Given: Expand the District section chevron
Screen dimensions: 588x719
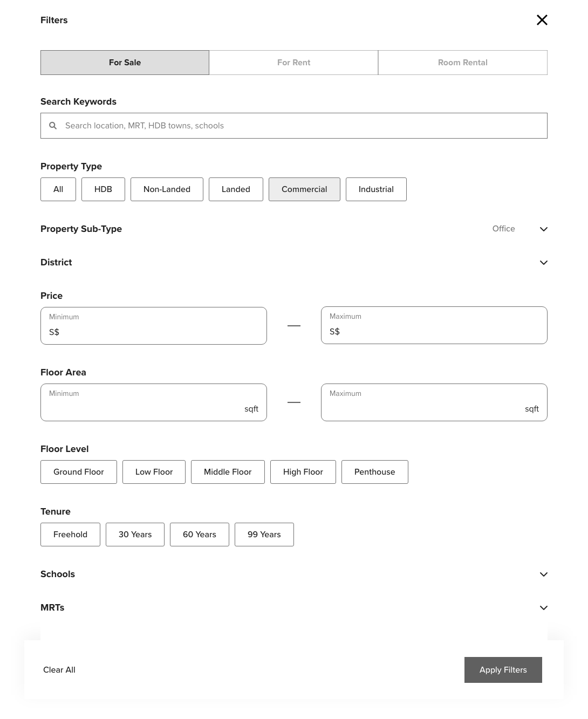Looking at the screenshot, I should click(544, 263).
